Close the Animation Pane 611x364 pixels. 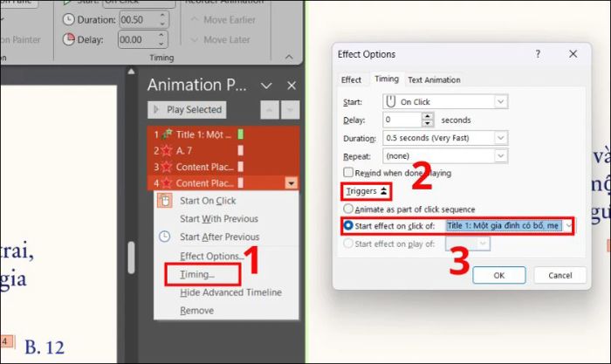292,86
